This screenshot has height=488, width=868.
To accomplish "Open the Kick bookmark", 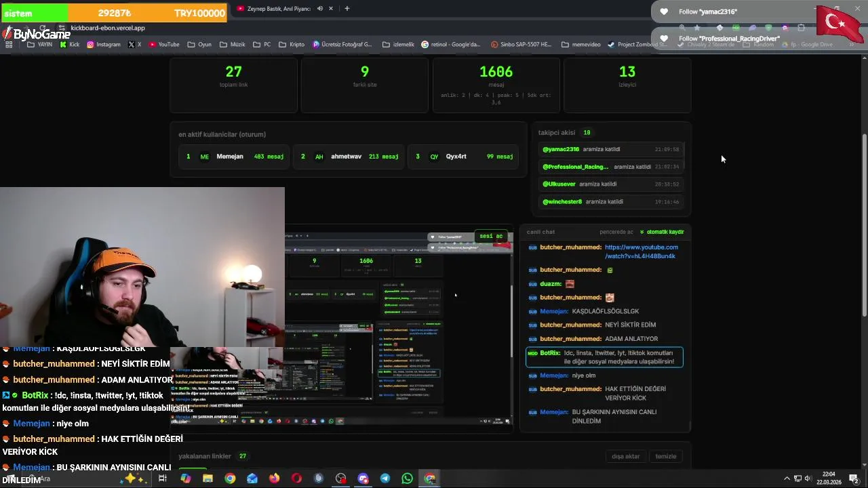I will click(x=70, y=45).
